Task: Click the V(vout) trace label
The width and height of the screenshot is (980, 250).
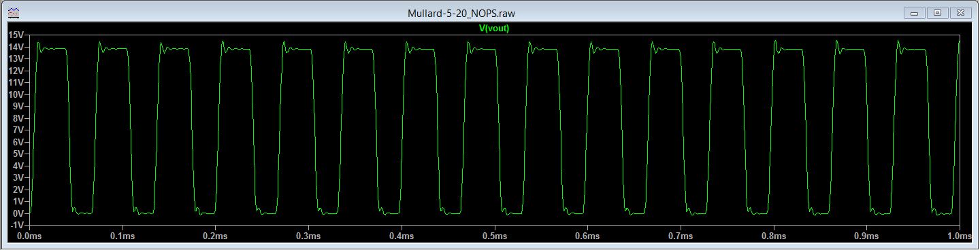Action: [x=494, y=29]
